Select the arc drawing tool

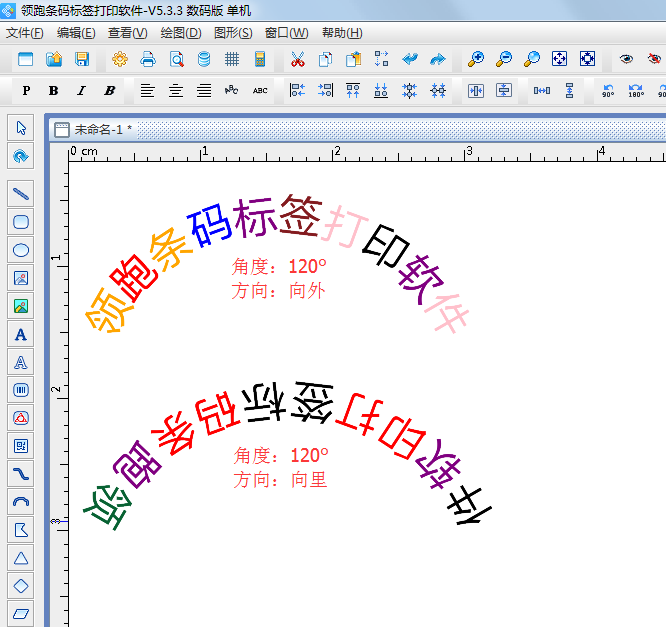pyautogui.click(x=20, y=501)
